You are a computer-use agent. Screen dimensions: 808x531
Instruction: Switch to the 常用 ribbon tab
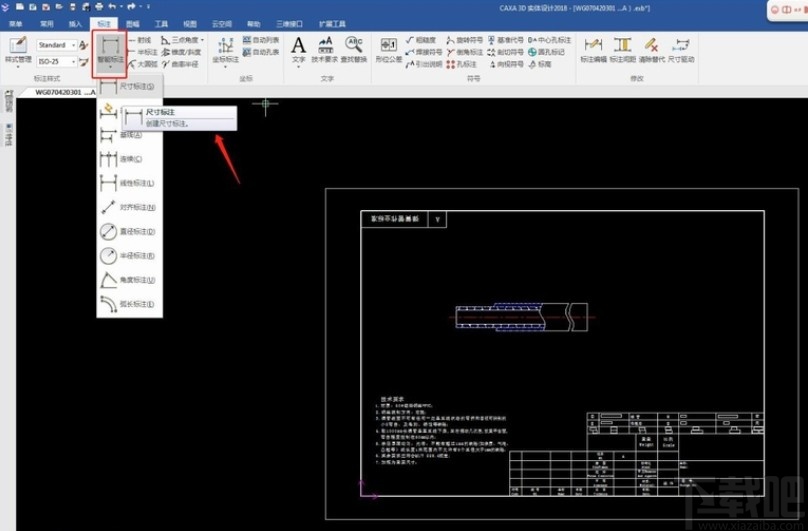coord(47,24)
